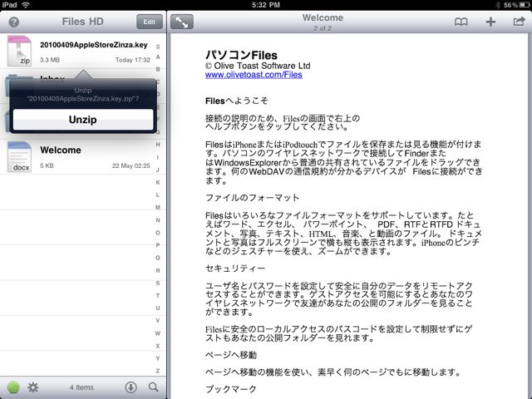532x399 pixels.
Task: Tap the Today 17:32 timestamp
Action: click(133, 60)
